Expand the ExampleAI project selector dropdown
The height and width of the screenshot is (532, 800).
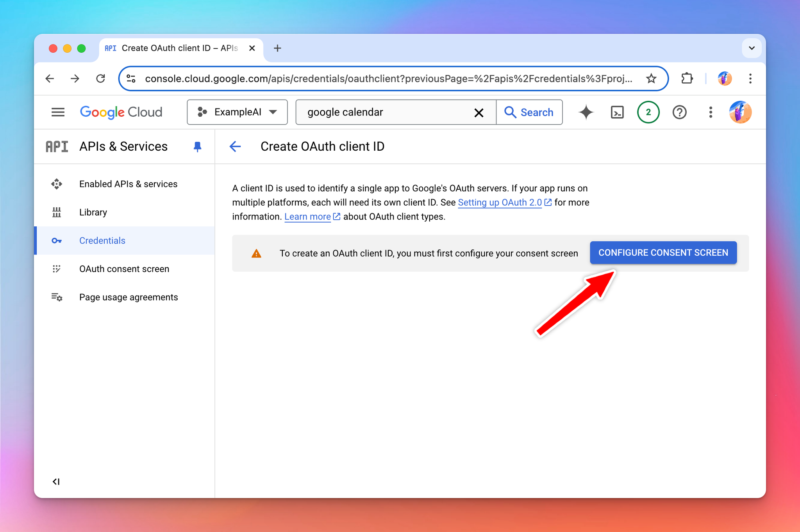tap(237, 112)
